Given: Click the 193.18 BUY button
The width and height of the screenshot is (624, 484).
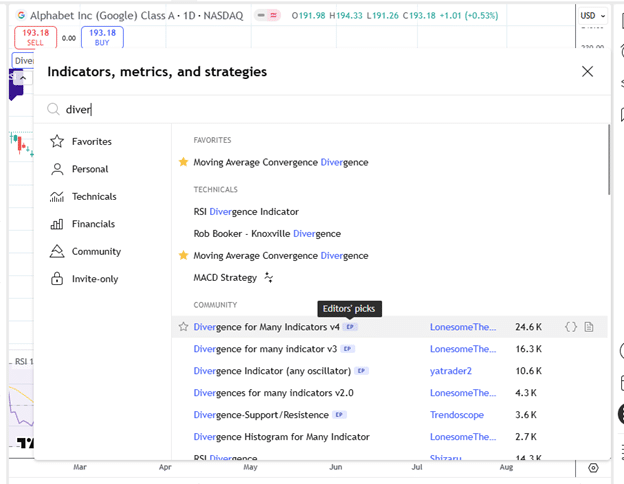Looking at the screenshot, I should [x=102, y=38].
